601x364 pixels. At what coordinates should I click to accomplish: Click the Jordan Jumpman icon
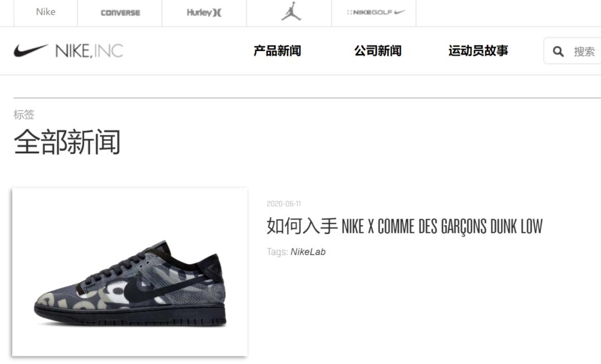point(291,12)
